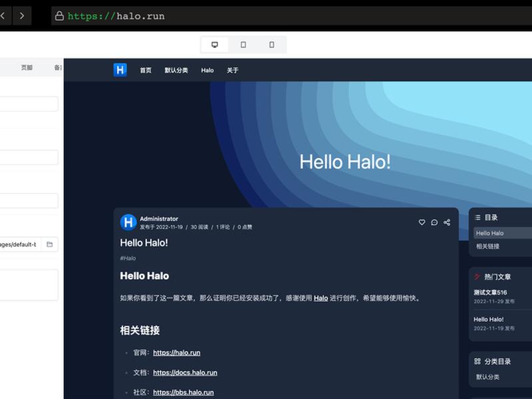Click the 分类目录 grid icon
532x399 pixels.
point(477,361)
